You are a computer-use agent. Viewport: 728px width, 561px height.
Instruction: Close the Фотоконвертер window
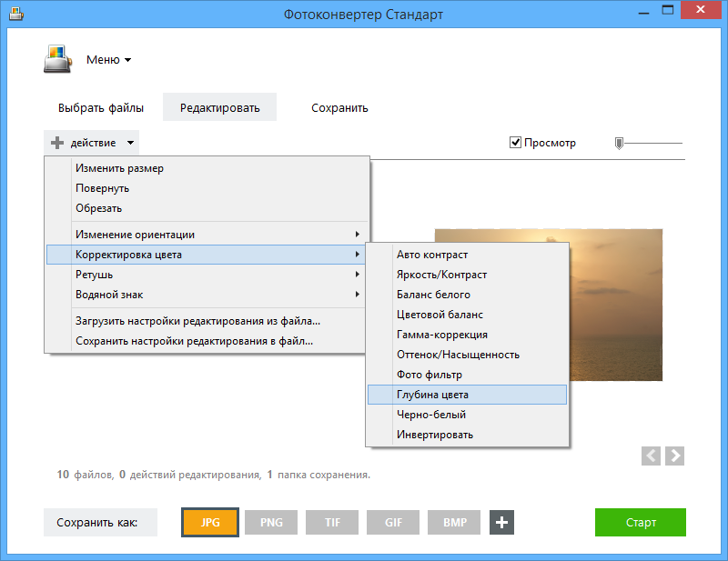pyautogui.click(x=700, y=10)
